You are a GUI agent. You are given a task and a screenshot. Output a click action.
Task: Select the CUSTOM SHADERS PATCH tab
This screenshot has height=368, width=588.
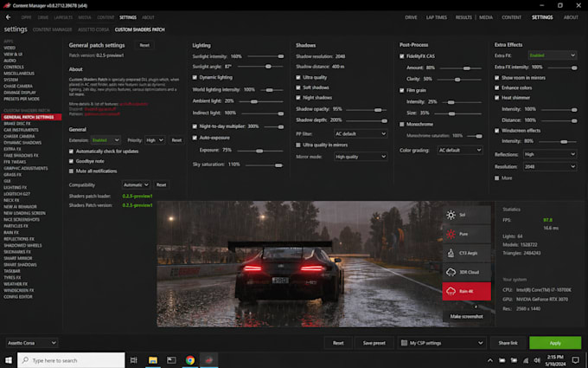[x=139, y=29]
